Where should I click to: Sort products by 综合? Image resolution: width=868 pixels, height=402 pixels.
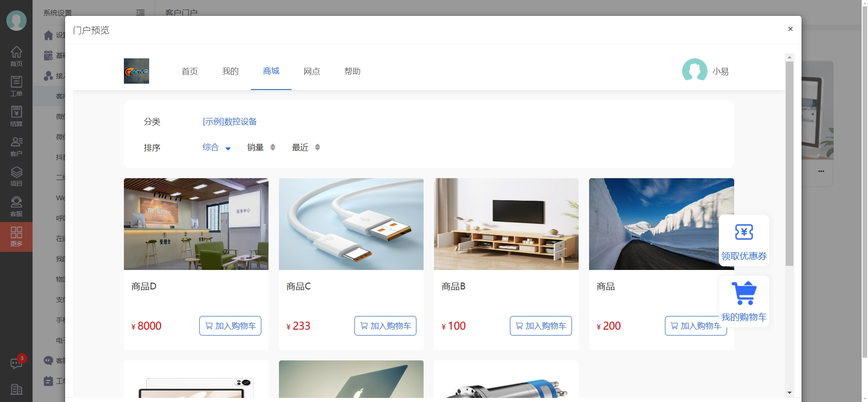tap(217, 147)
